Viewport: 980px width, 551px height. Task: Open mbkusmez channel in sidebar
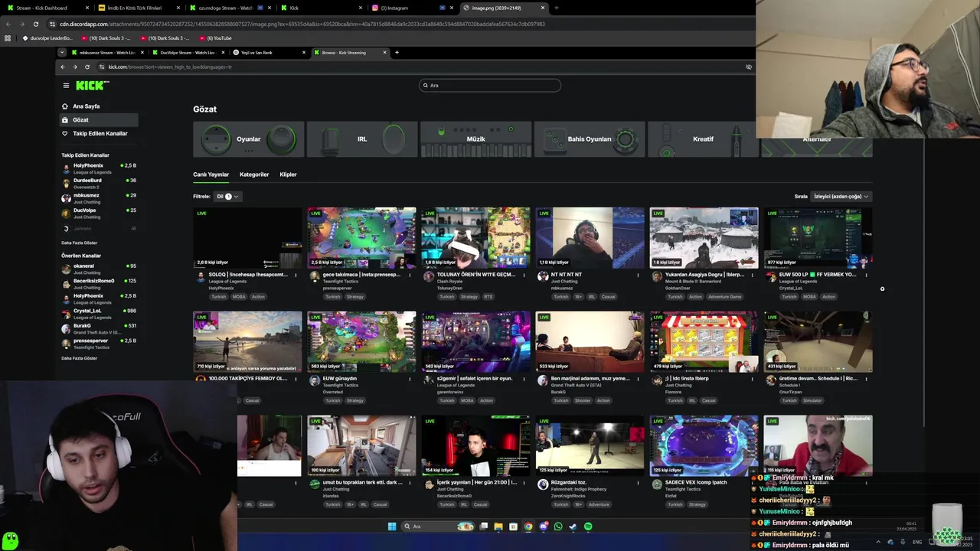(99, 198)
